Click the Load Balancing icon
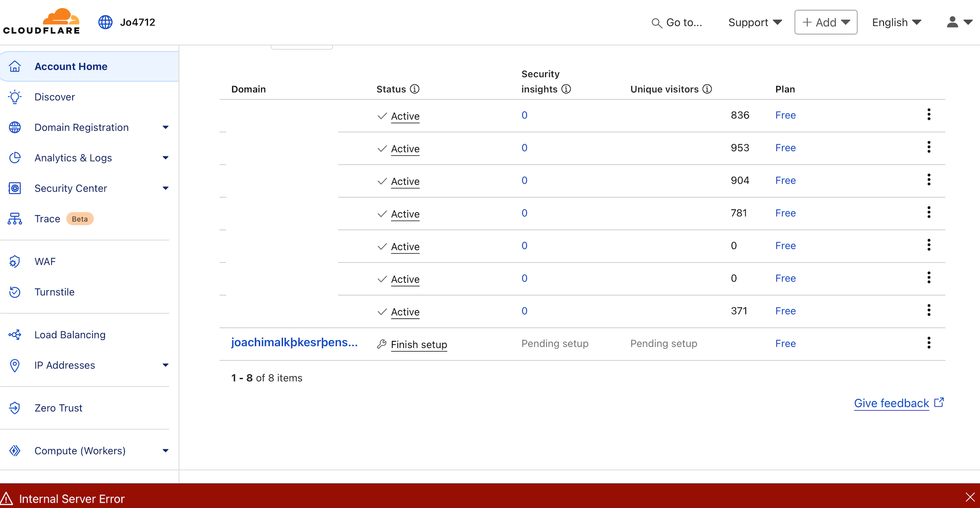The width and height of the screenshot is (980, 508). coord(15,335)
